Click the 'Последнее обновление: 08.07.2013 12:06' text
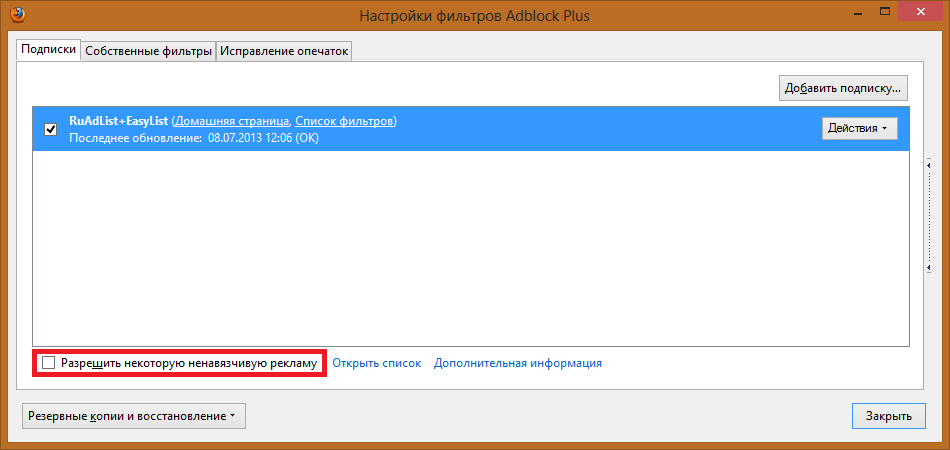 [194, 138]
